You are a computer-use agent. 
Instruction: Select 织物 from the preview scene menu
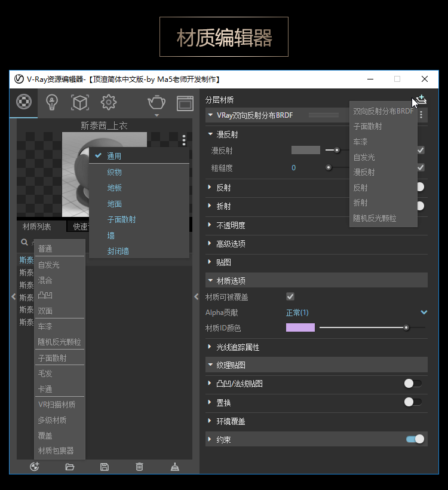[x=114, y=172]
